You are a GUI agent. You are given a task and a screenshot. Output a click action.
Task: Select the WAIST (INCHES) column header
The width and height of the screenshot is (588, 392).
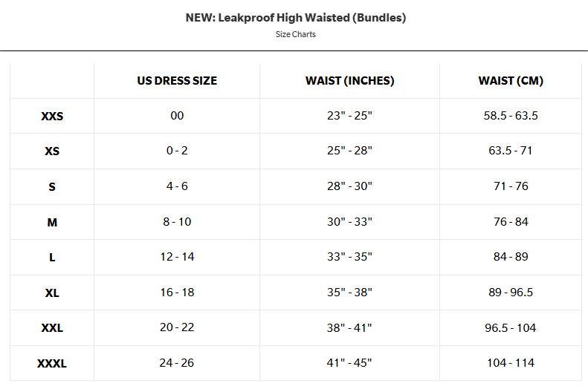coord(350,81)
